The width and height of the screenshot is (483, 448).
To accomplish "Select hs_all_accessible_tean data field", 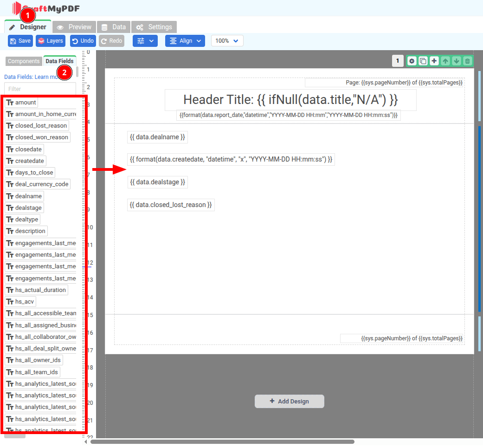I will pyautogui.click(x=41, y=313).
